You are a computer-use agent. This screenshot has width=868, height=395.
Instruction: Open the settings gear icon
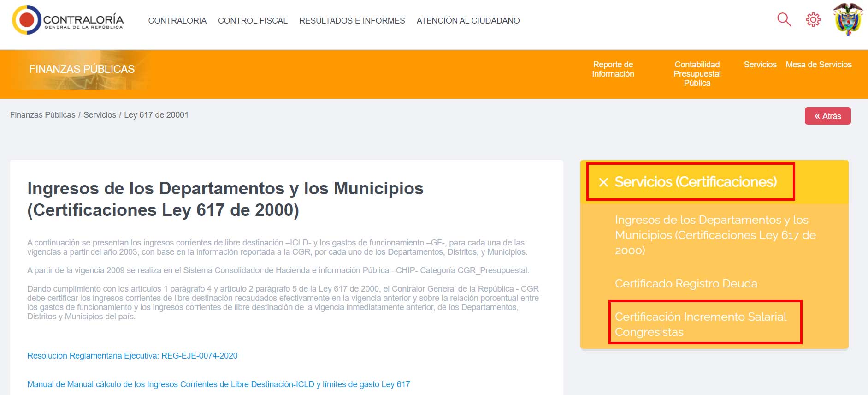coord(813,20)
